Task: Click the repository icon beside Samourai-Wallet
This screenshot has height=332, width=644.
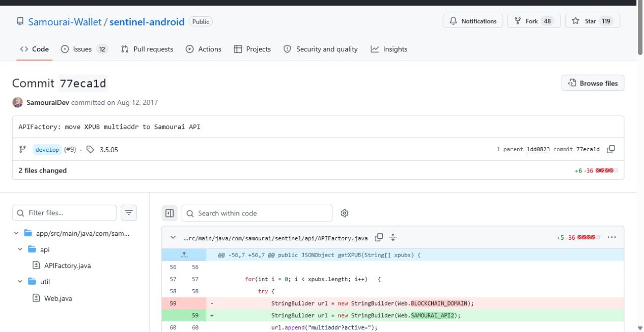Action: click(x=20, y=21)
